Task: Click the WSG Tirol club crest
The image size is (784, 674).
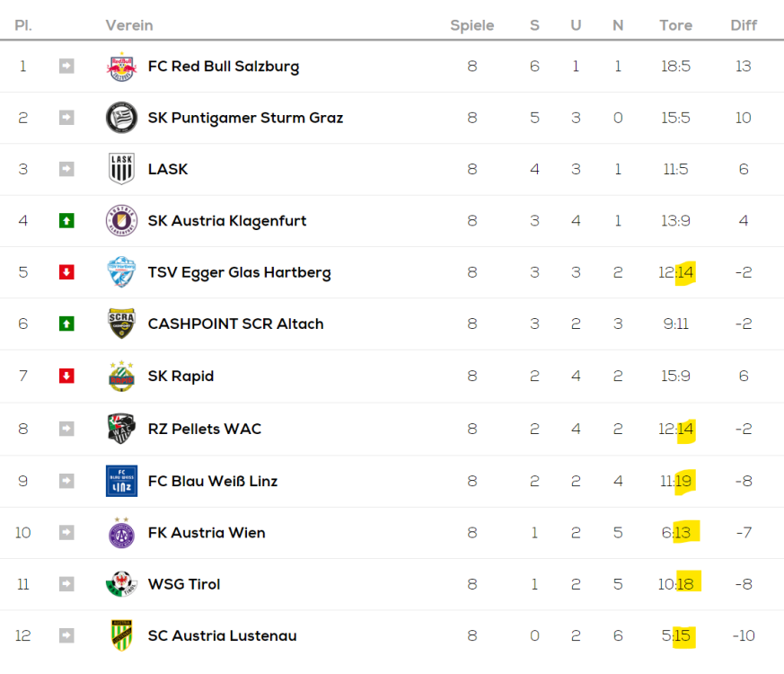Action: coord(121,584)
